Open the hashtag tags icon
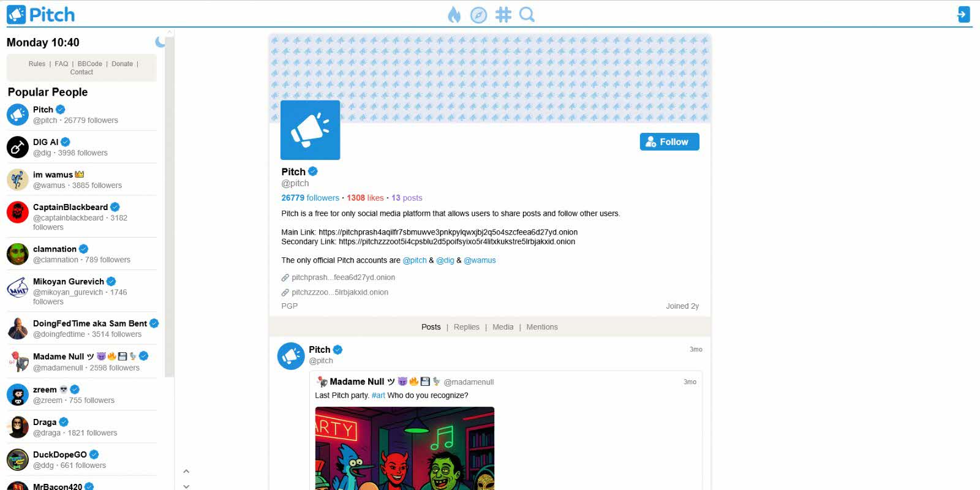This screenshot has width=980, height=490. pos(503,15)
